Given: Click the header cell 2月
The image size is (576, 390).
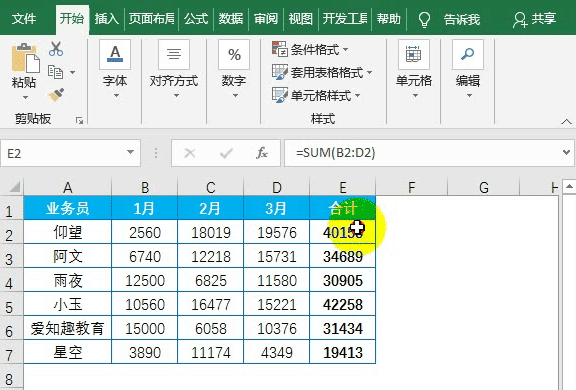Looking at the screenshot, I should (x=211, y=208).
